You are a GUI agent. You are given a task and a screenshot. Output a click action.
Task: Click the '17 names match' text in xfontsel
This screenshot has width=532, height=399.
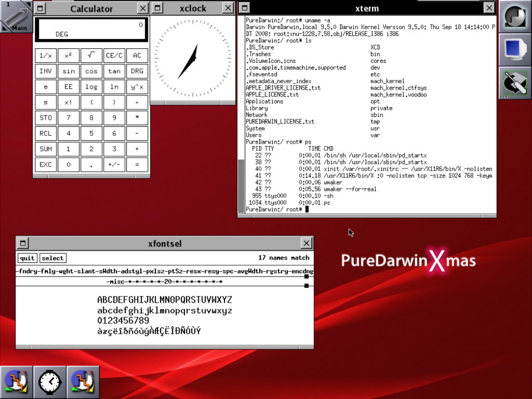[x=284, y=258]
